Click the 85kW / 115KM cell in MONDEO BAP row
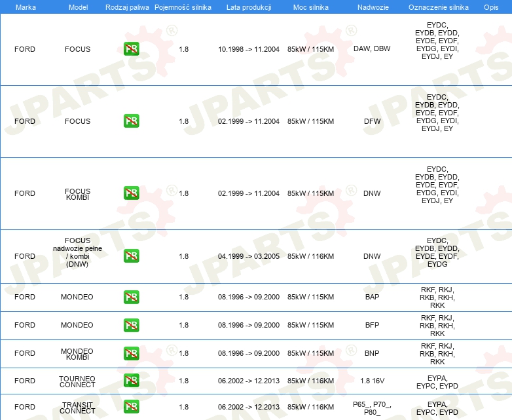 (x=311, y=297)
